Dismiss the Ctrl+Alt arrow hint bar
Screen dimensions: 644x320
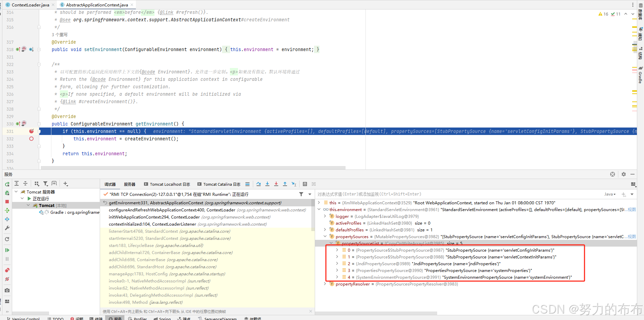(x=311, y=311)
